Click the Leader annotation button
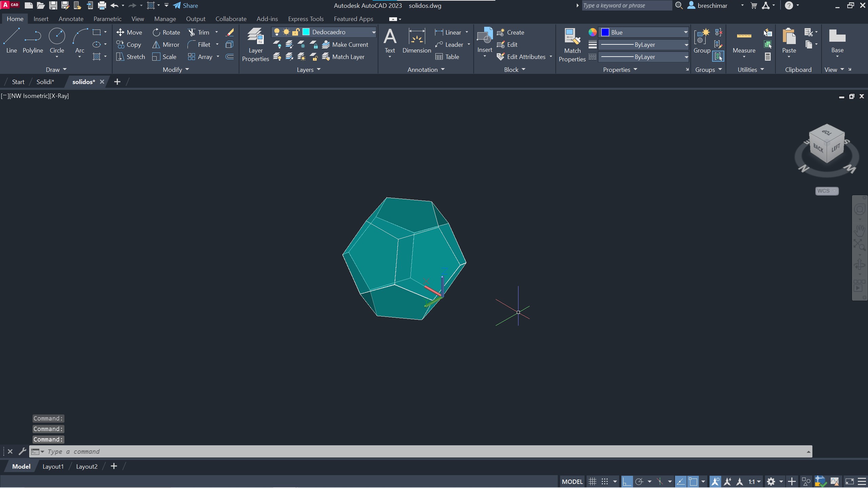This screenshot has width=868, height=488. (449, 44)
